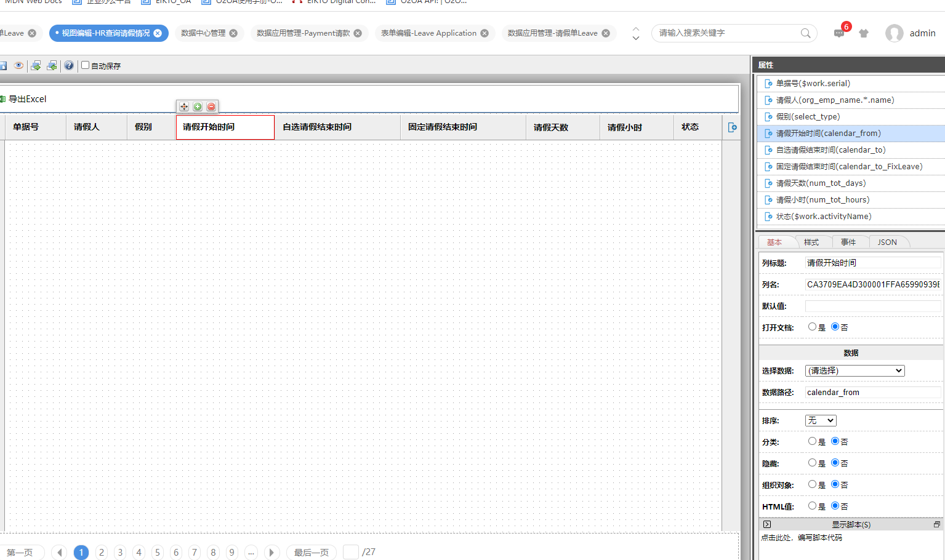Select 自选请假结束时间(calendar_to) in the property list

[x=851, y=150]
